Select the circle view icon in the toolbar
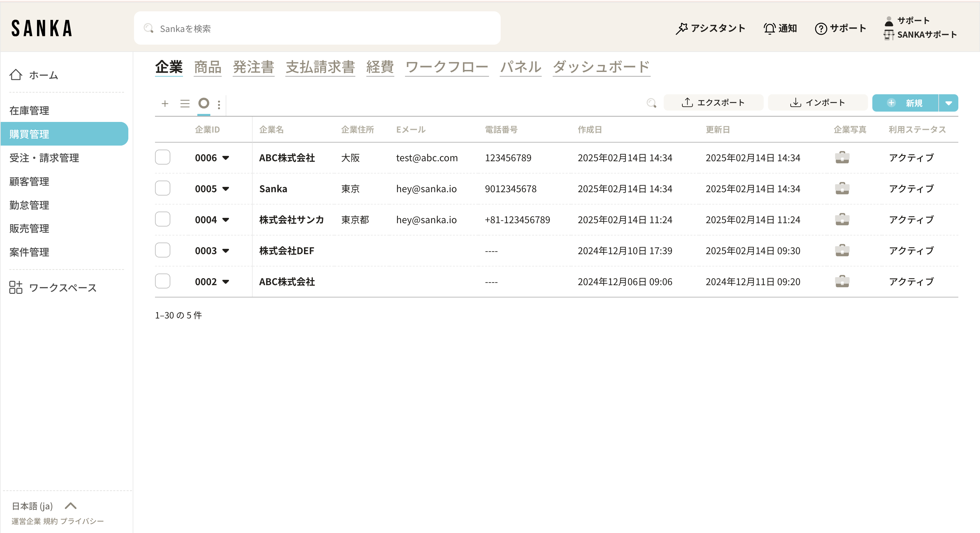 [204, 103]
